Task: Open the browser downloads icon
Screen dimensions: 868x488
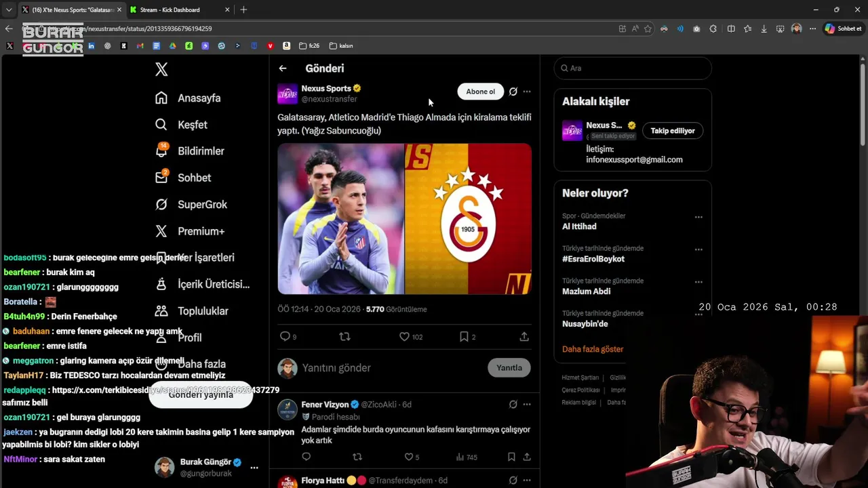Action: point(764,28)
